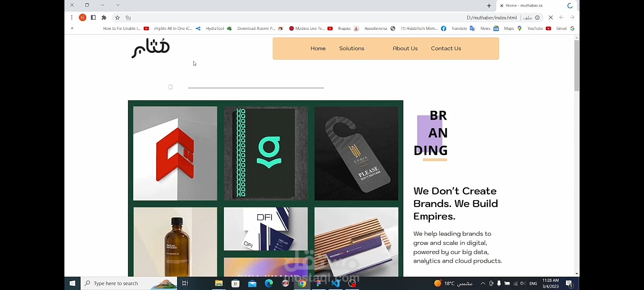Open the tab search dropdown arrow

coord(118,5)
